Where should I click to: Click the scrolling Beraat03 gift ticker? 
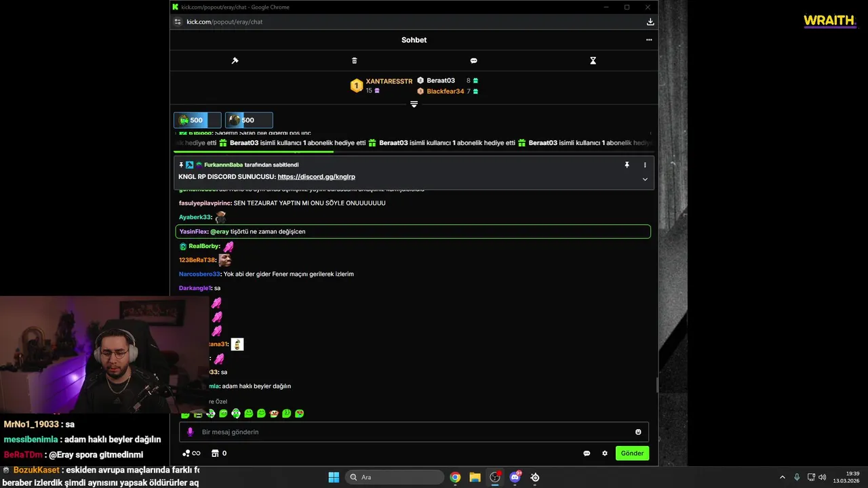coord(414,143)
